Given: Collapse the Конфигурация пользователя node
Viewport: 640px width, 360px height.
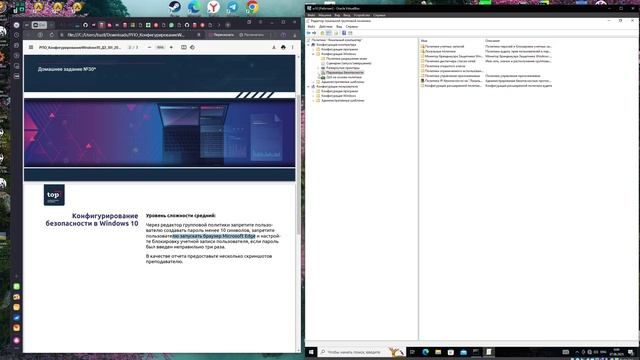Looking at the screenshot, I should tap(309, 87).
